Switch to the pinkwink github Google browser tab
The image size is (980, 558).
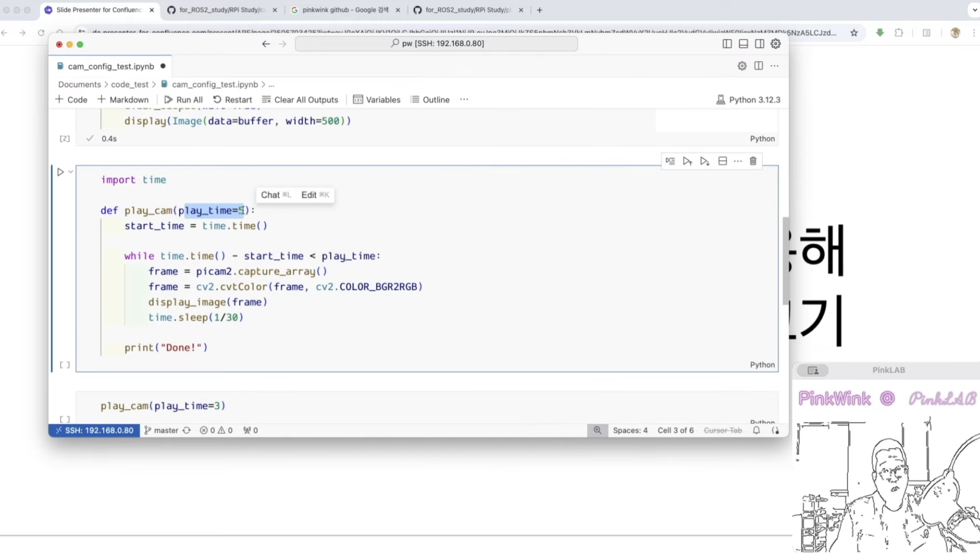tap(345, 10)
